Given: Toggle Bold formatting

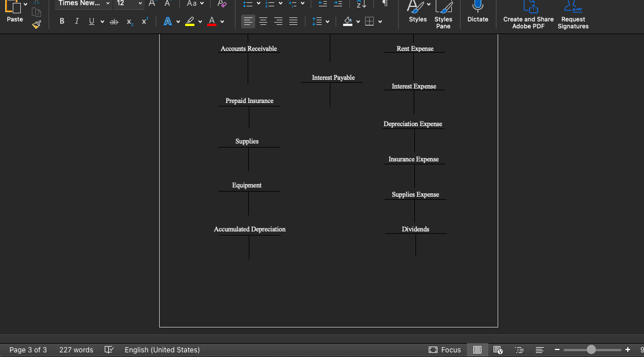Looking at the screenshot, I should (62, 21).
